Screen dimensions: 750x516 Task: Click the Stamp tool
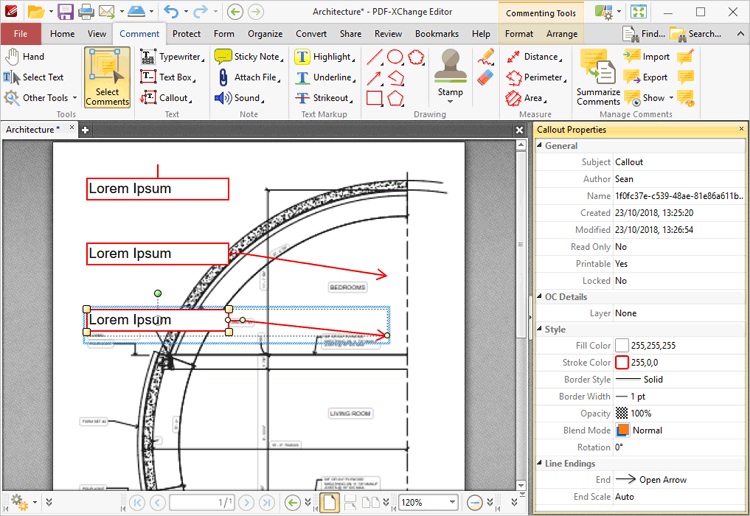[450, 73]
